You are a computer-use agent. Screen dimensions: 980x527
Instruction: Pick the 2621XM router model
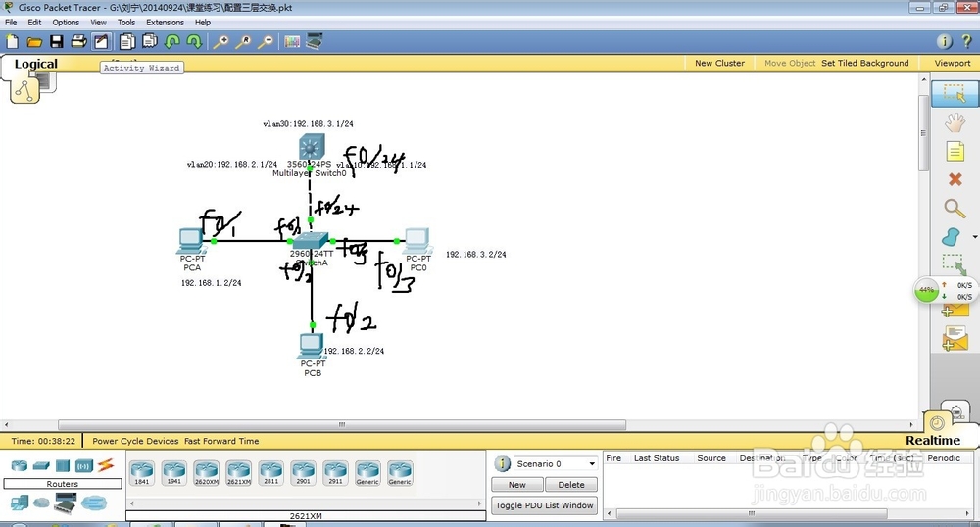pyautogui.click(x=239, y=473)
